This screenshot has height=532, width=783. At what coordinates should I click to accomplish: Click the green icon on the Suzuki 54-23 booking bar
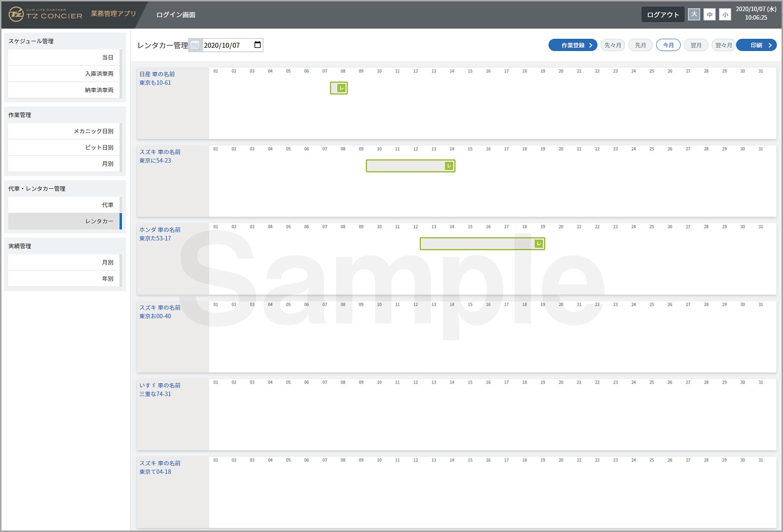click(x=449, y=166)
